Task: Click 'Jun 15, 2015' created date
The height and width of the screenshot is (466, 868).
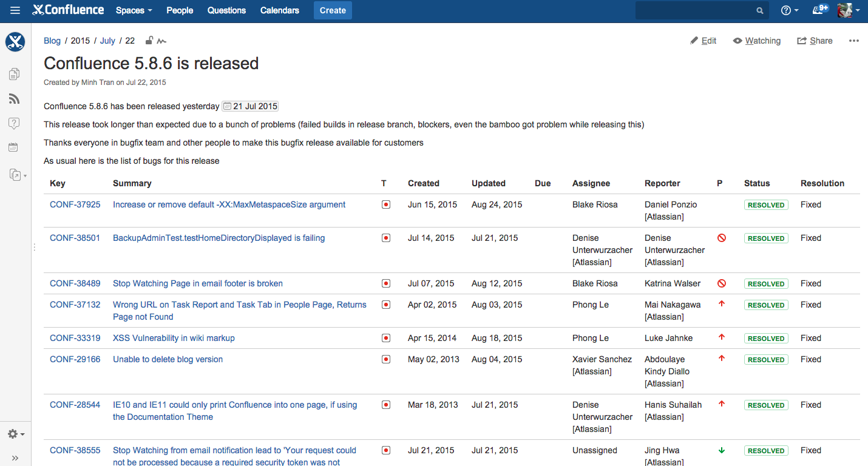Action: click(x=432, y=204)
